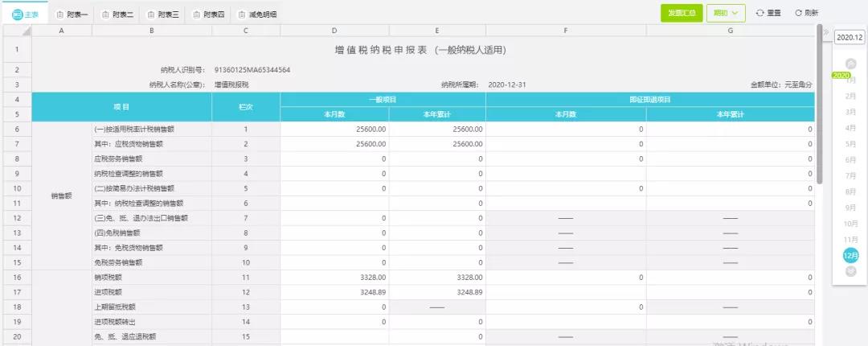Expand the 期初 dropdown

click(x=726, y=13)
